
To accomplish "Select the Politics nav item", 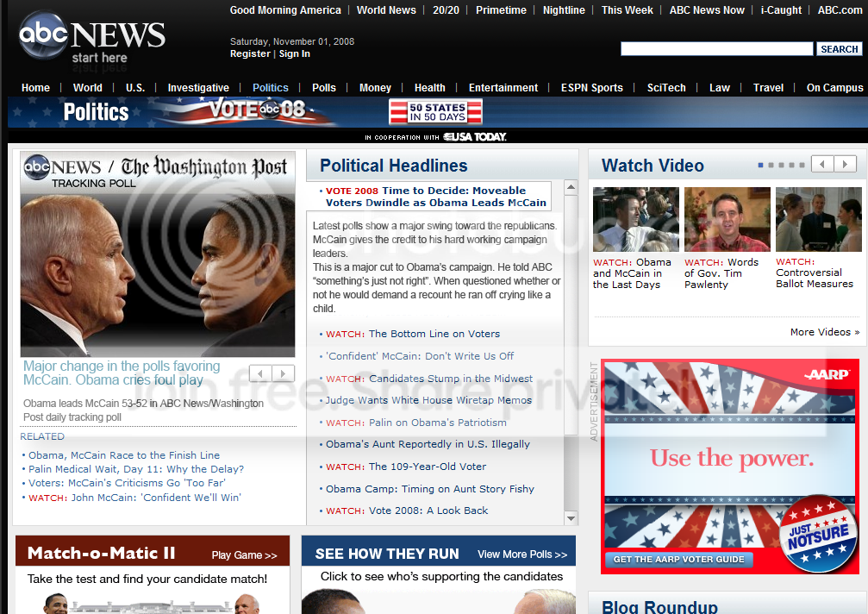I will [270, 87].
